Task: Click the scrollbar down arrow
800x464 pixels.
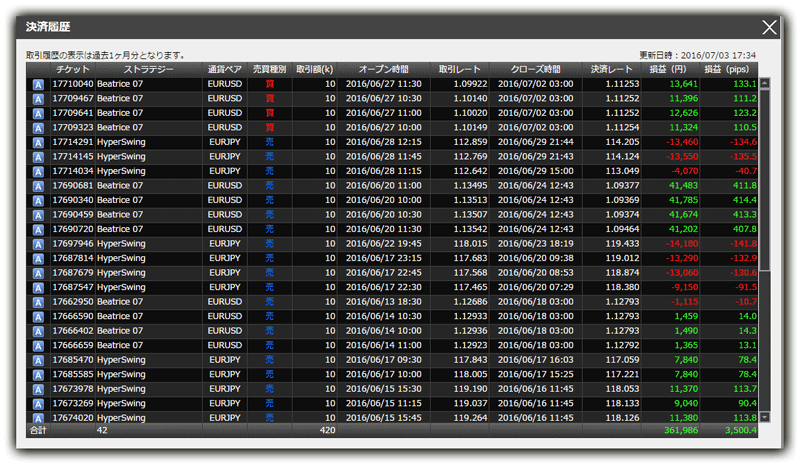Action: pyautogui.click(x=764, y=417)
